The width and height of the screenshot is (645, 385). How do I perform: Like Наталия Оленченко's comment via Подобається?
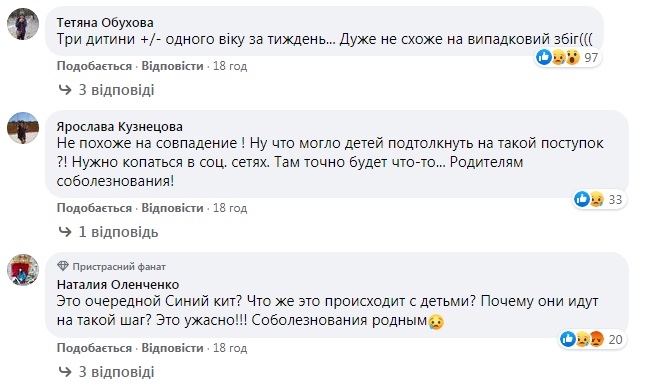click(x=94, y=348)
